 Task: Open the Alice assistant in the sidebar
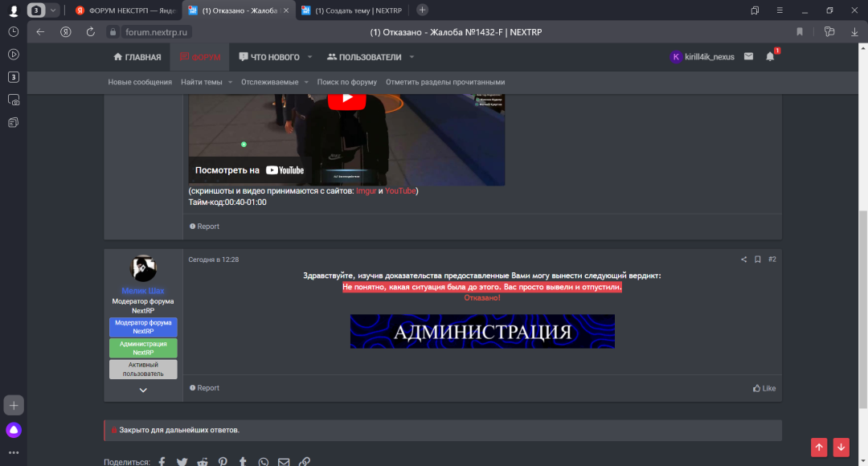pos(14,430)
